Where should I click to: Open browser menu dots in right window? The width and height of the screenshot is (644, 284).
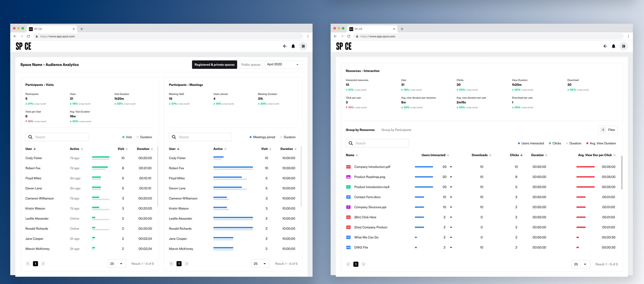pyautogui.click(x=628, y=36)
